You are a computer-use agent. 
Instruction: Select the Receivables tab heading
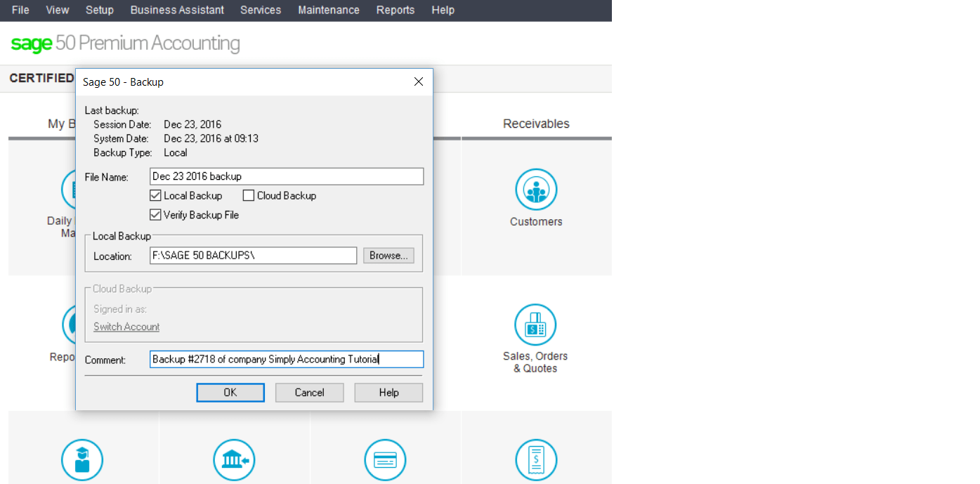point(536,124)
